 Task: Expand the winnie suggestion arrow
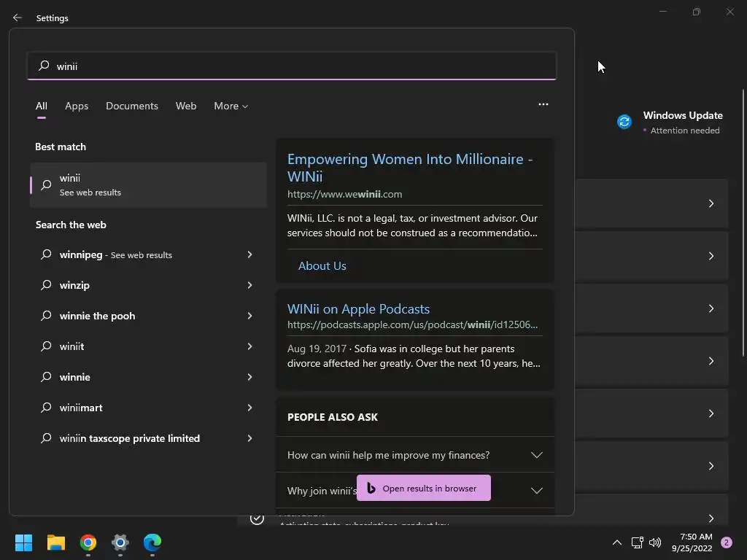pyautogui.click(x=249, y=377)
